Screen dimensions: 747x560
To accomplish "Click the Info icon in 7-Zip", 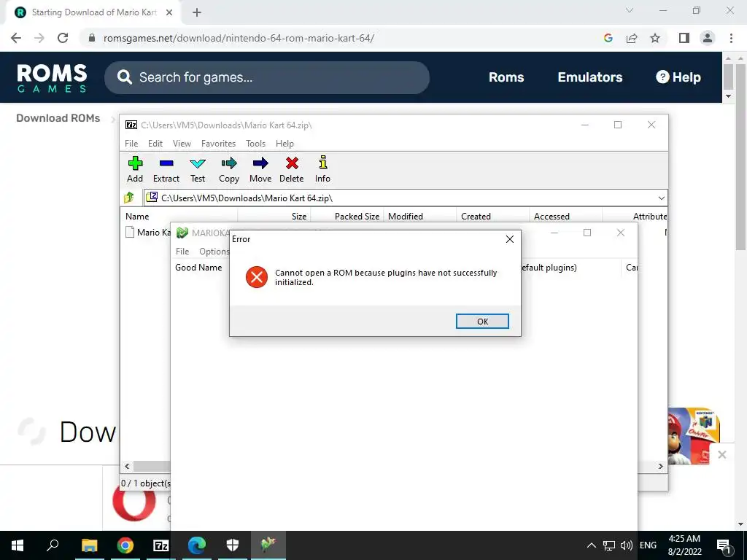I will (322, 169).
